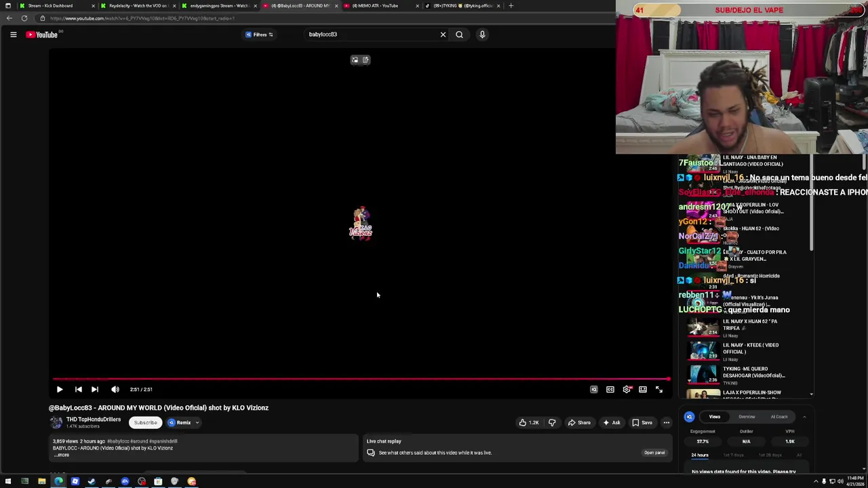Open the taskbar clock and date
Viewport: 868px width, 488px height.
pyautogui.click(x=854, y=481)
